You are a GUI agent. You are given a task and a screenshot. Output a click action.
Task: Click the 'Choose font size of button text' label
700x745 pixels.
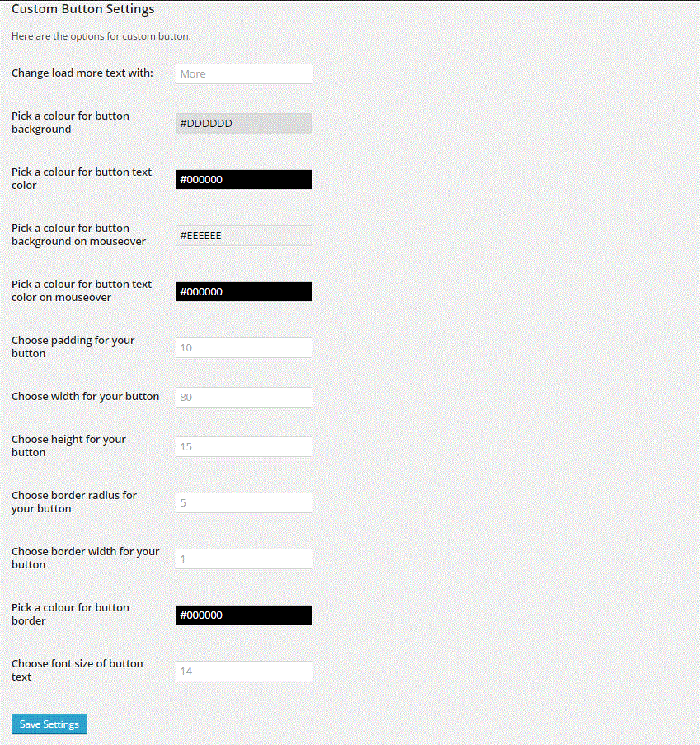point(77,670)
